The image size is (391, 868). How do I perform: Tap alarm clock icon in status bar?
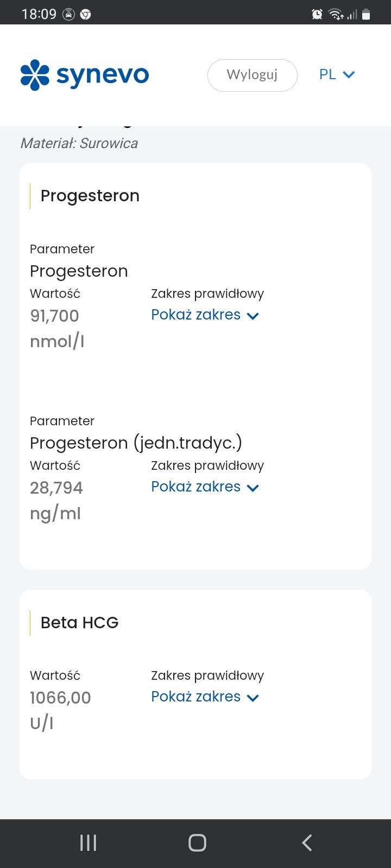coord(317,15)
